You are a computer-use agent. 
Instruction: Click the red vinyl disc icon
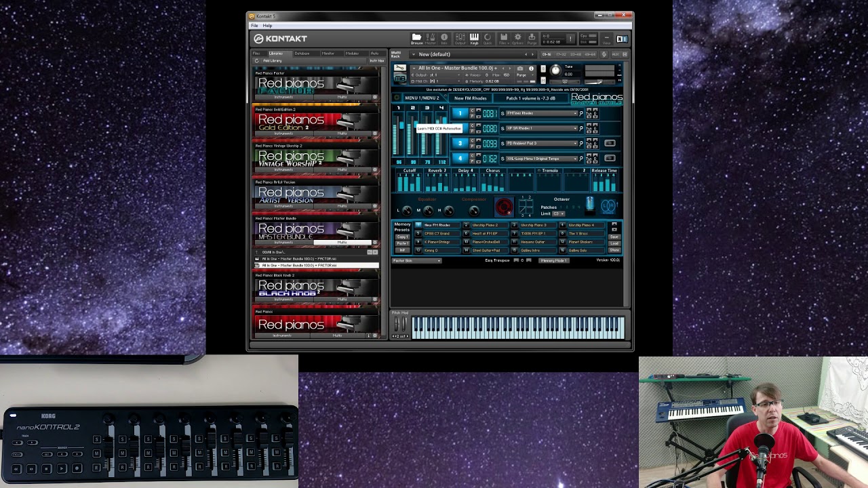(x=504, y=206)
